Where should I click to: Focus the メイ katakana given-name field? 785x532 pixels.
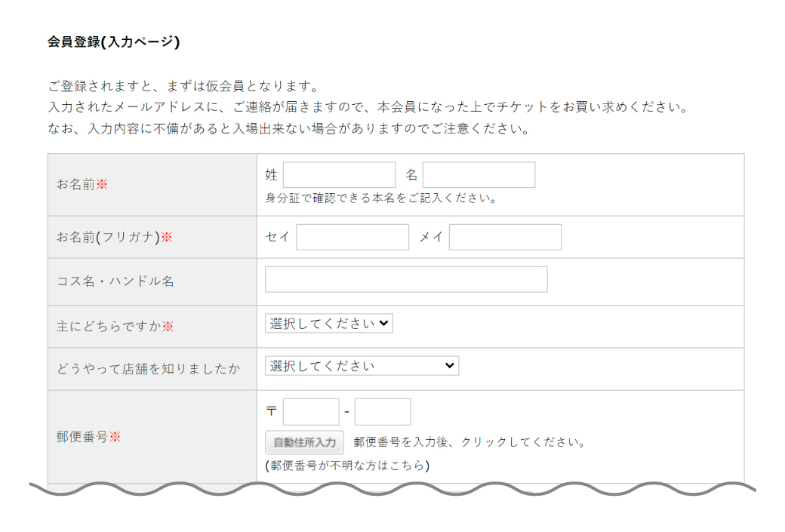pyautogui.click(x=504, y=237)
